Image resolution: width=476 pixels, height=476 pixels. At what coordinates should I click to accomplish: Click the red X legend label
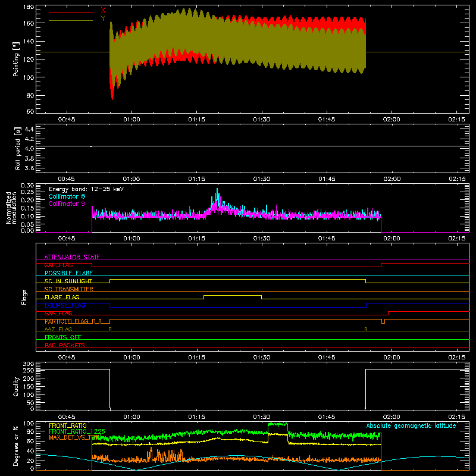pos(103,11)
